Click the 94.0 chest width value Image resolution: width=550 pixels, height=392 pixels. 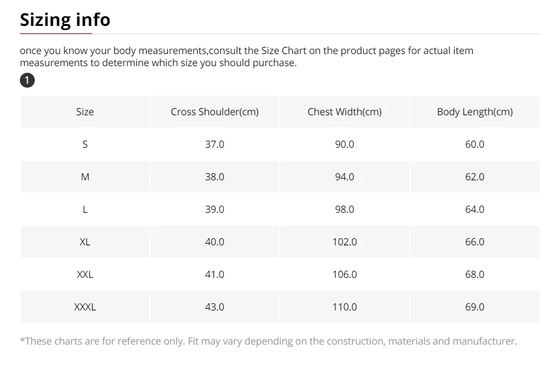[344, 177]
